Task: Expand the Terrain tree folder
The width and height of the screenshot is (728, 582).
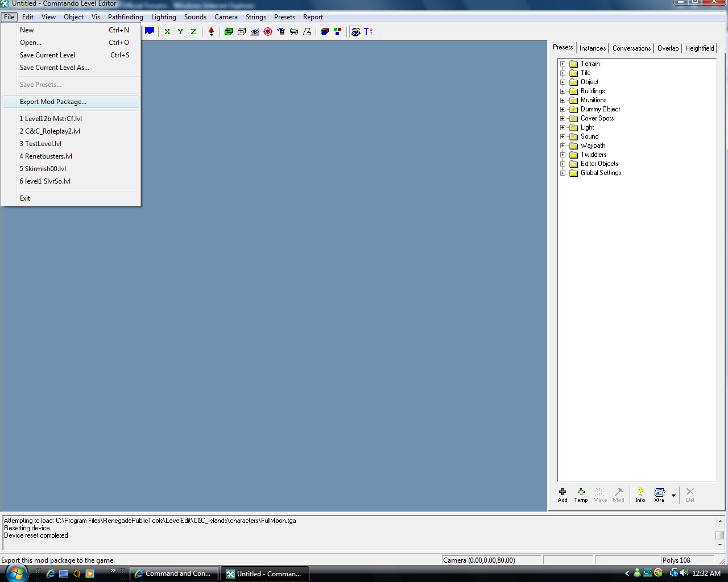Action: (563, 64)
